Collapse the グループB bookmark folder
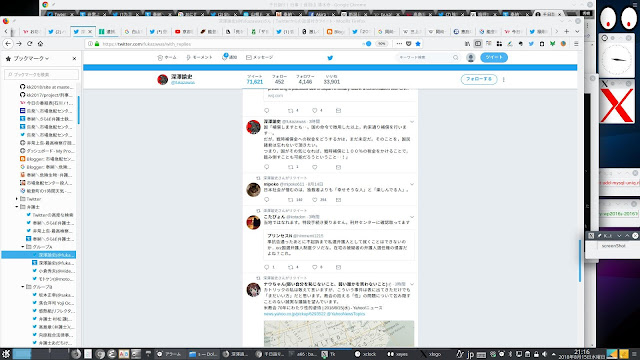This screenshot has height=360, width=640. 23,287
